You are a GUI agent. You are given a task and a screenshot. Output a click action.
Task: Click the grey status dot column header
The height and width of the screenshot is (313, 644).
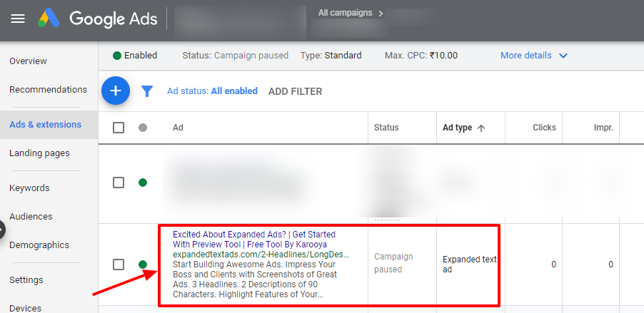[143, 128]
